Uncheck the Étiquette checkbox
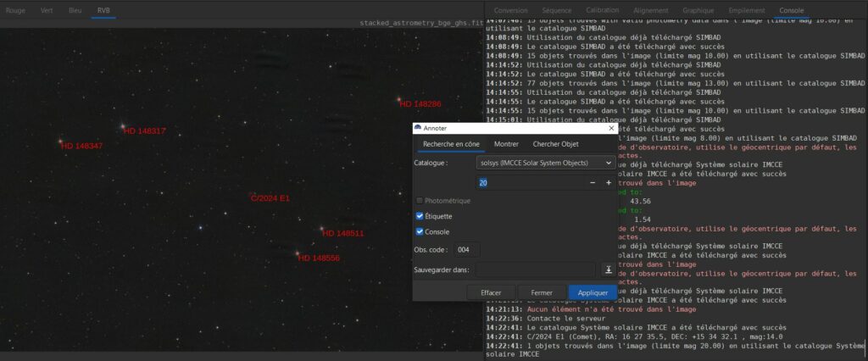The height and width of the screenshot is (361, 868). coord(420,216)
